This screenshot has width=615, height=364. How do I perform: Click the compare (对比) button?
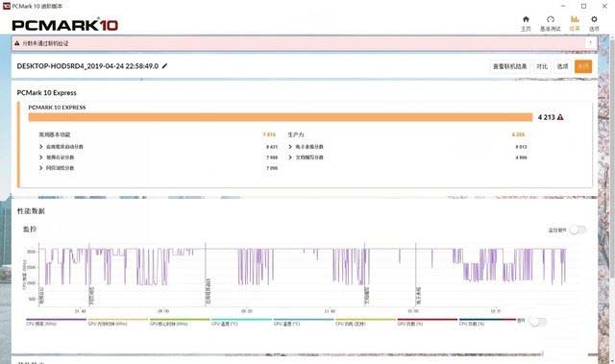click(x=542, y=66)
